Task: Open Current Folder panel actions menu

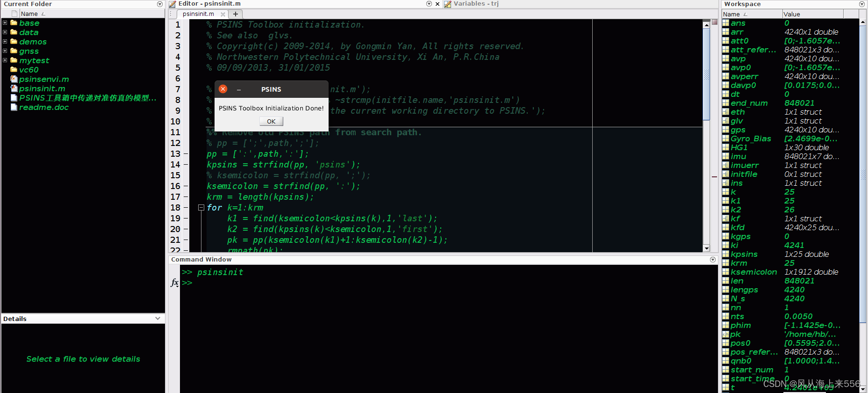Action: point(160,4)
